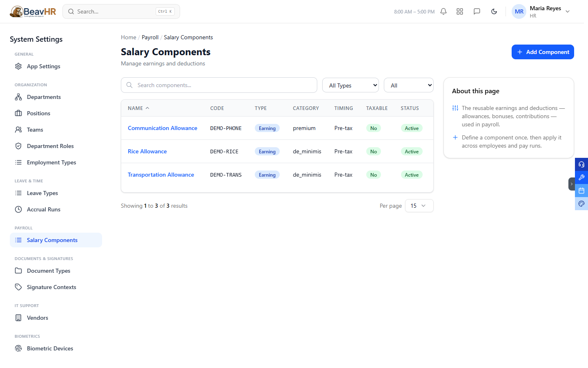Click Active status in Transportation Allowance row

(x=412, y=175)
